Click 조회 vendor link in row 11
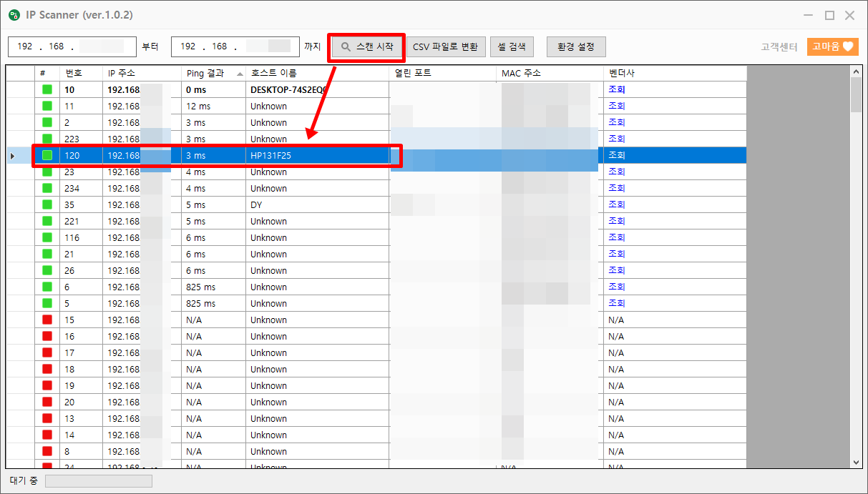 (x=616, y=107)
